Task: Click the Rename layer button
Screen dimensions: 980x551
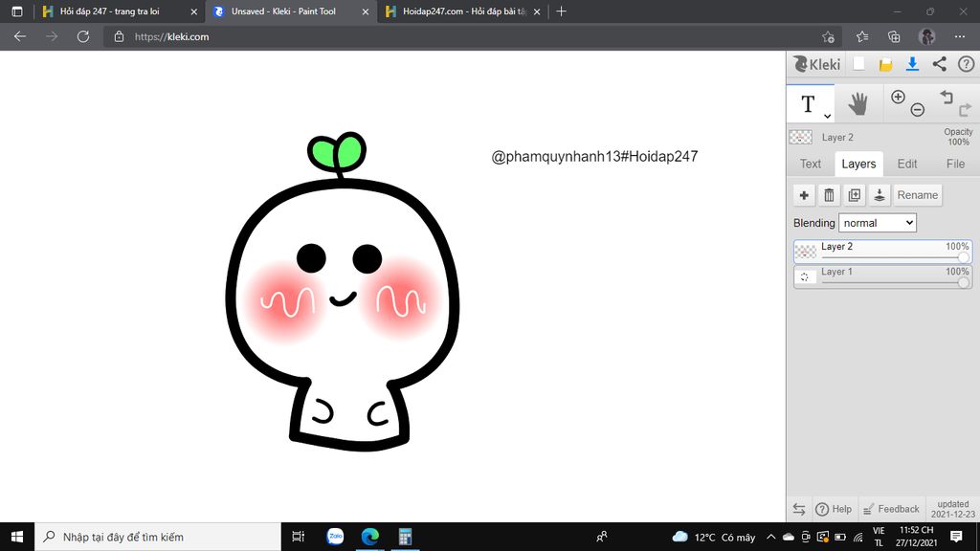Action: pos(918,195)
